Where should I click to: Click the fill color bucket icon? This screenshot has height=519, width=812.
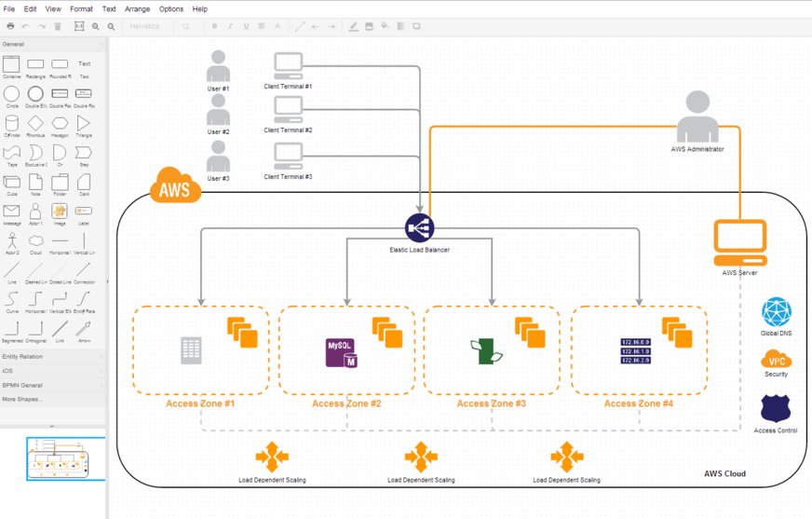(x=385, y=26)
